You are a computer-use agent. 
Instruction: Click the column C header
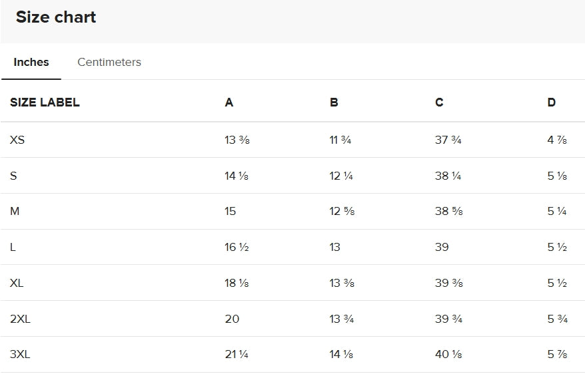(x=439, y=102)
